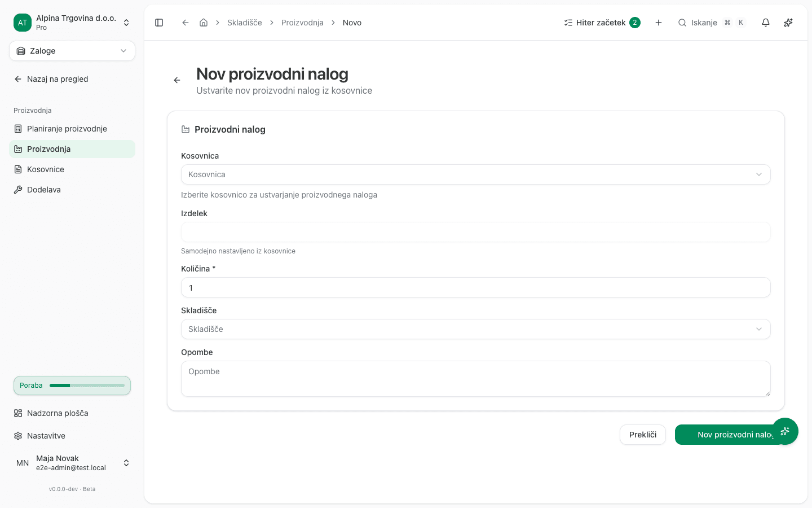Image resolution: width=812 pixels, height=508 pixels.
Task: Click the plus icon in the top bar
Action: pos(659,23)
